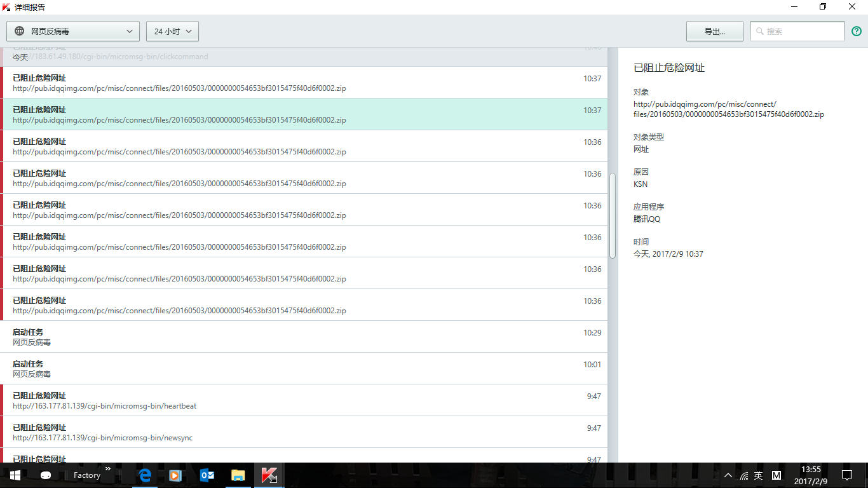Click the media player taskbar icon

(x=176, y=475)
